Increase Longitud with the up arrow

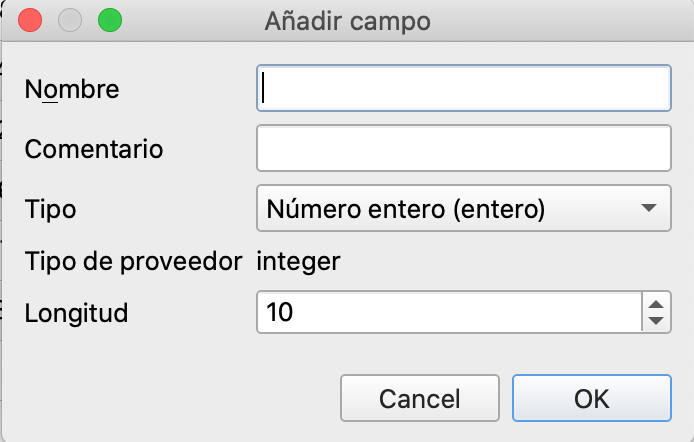[656, 303]
